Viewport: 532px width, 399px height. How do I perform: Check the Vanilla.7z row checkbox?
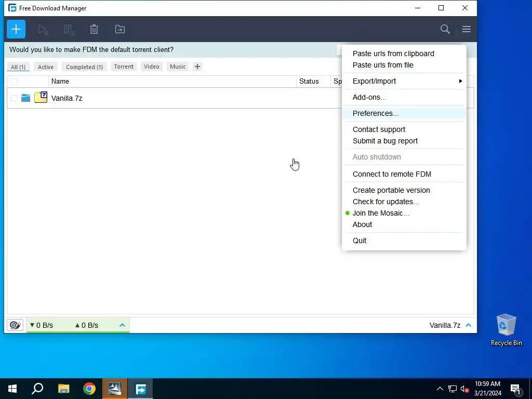[14, 98]
